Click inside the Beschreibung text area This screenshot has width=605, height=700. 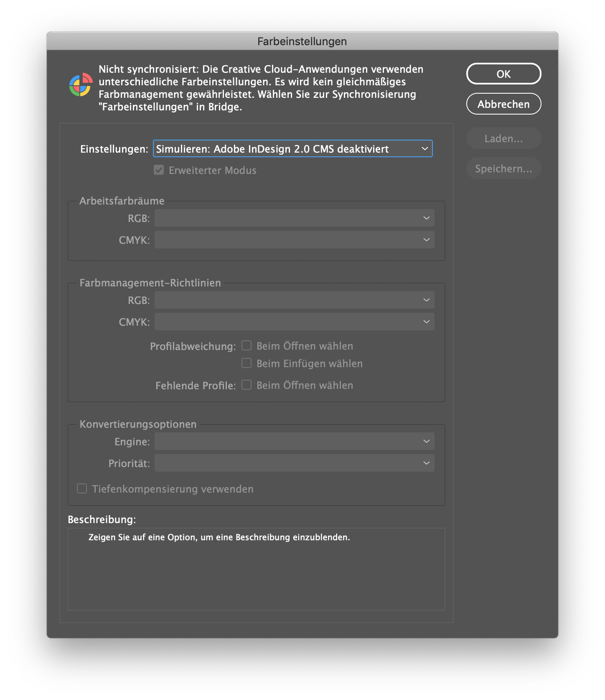[256, 569]
